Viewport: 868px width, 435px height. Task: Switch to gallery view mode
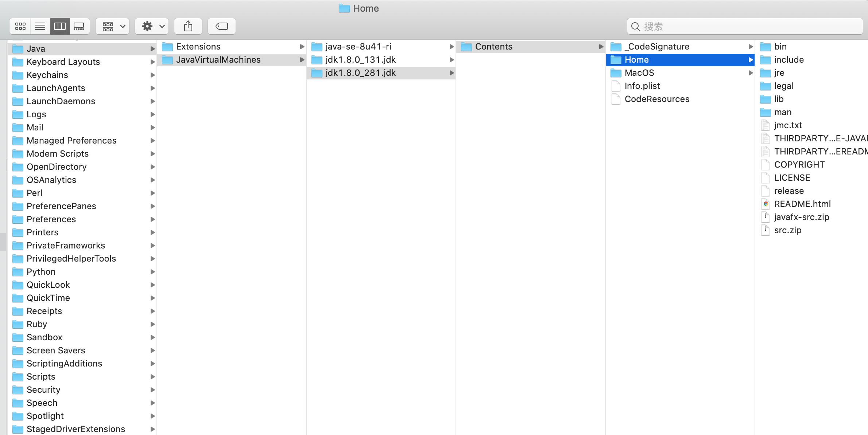(x=79, y=26)
